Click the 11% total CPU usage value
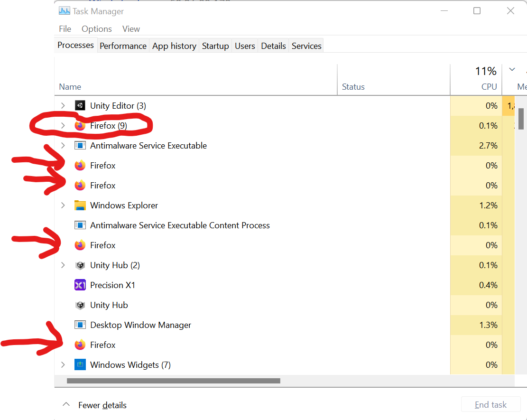 pyautogui.click(x=486, y=71)
